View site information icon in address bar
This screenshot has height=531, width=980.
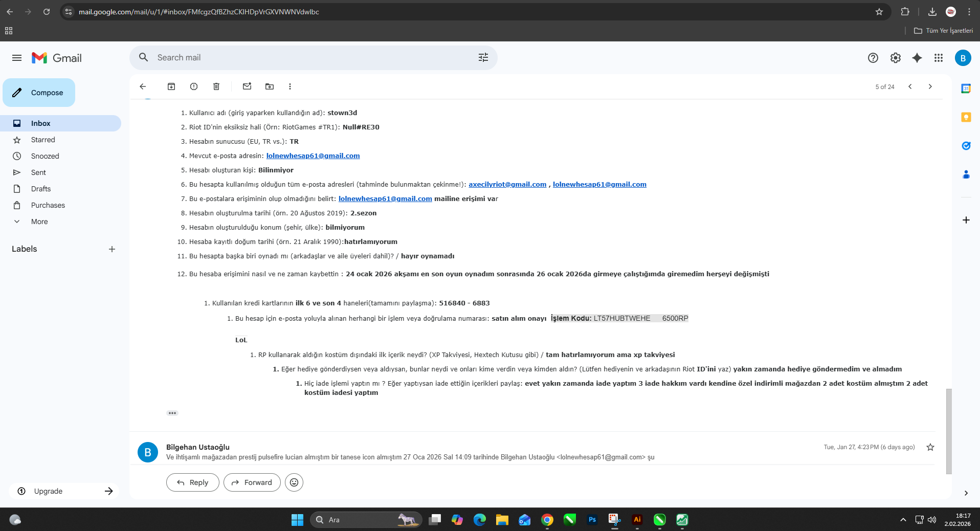(69, 12)
